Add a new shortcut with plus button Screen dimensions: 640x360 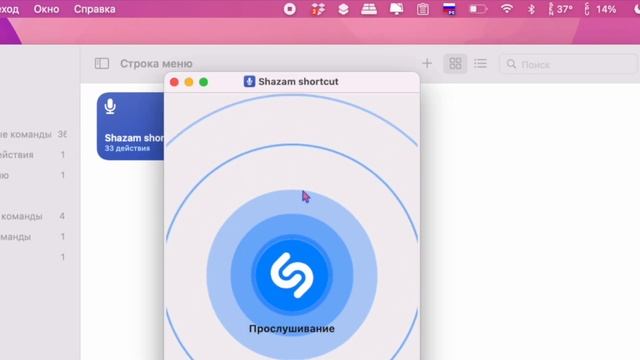point(427,63)
